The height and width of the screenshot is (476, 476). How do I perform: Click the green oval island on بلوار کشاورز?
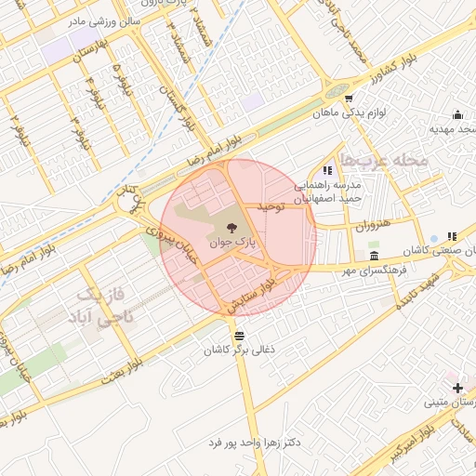point(333,92)
